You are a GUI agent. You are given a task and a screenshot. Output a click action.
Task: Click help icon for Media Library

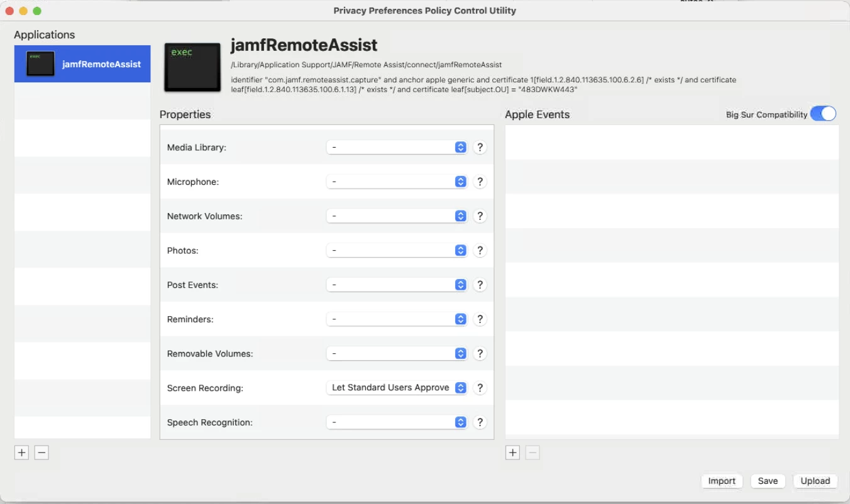click(x=480, y=147)
